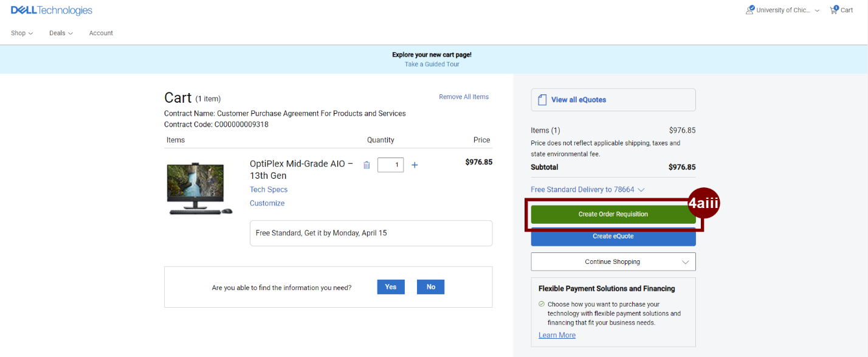Screen dimensions: 868x357
Task: Click Learn More about financing
Action: 557,335
